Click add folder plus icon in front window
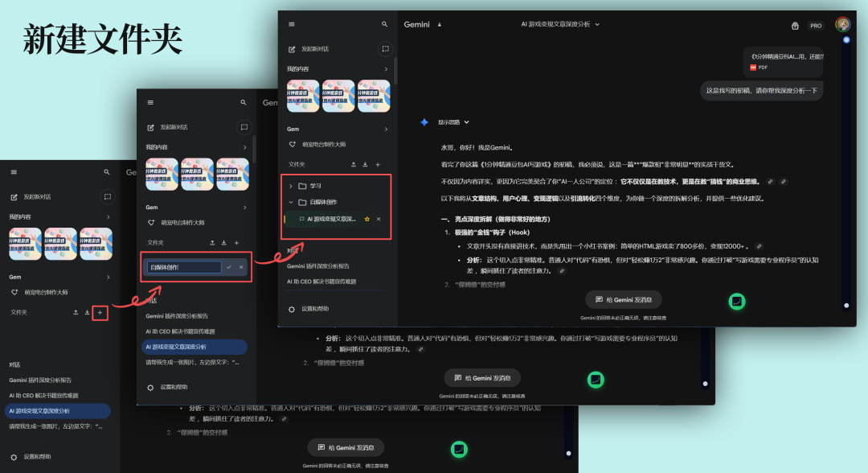This screenshot has width=868, height=473. pyautogui.click(x=378, y=164)
